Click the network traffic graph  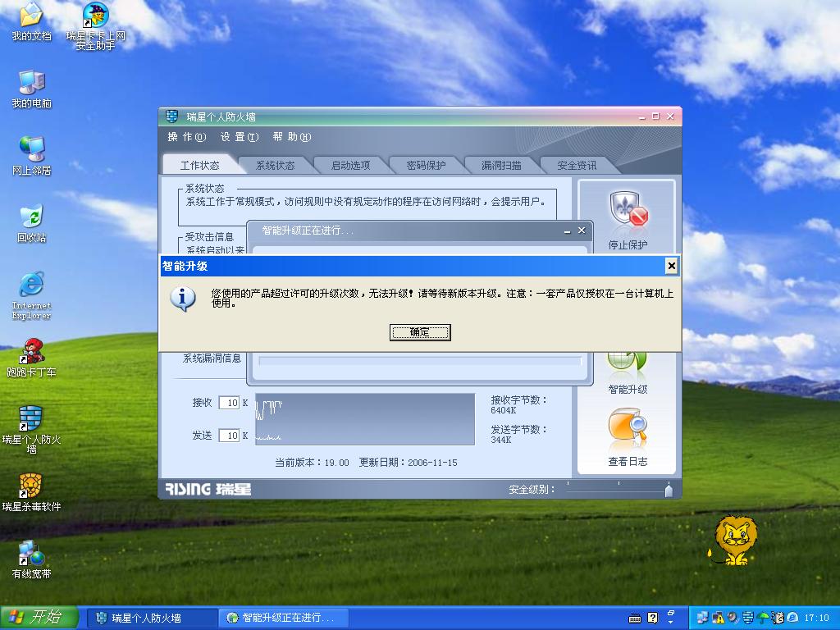[365, 419]
